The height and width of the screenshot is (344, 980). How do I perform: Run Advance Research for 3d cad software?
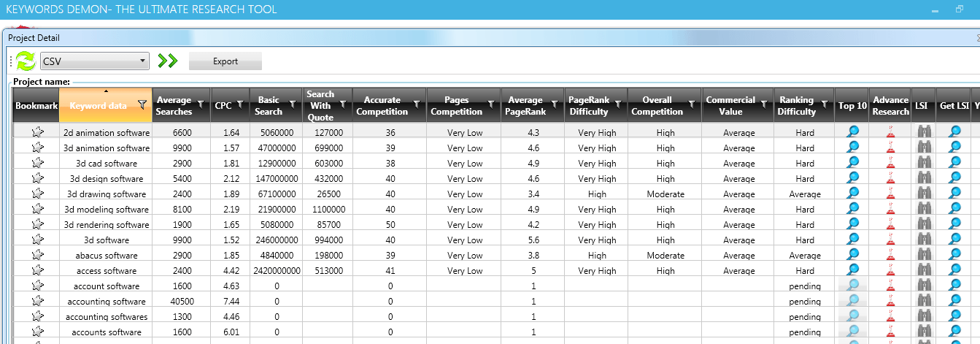pyautogui.click(x=890, y=163)
